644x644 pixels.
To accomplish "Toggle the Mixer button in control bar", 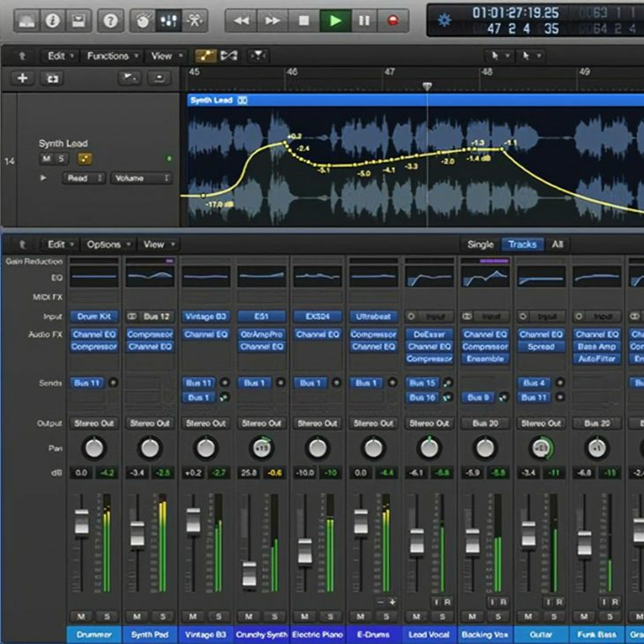I will [168, 21].
